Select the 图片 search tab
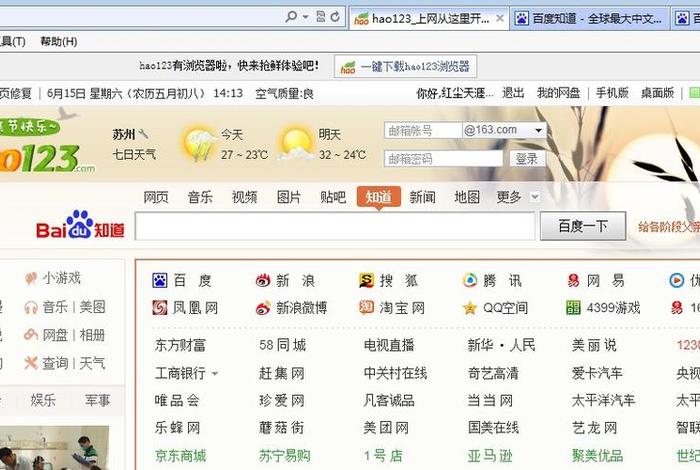The height and width of the screenshot is (470, 700). tap(288, 197)
